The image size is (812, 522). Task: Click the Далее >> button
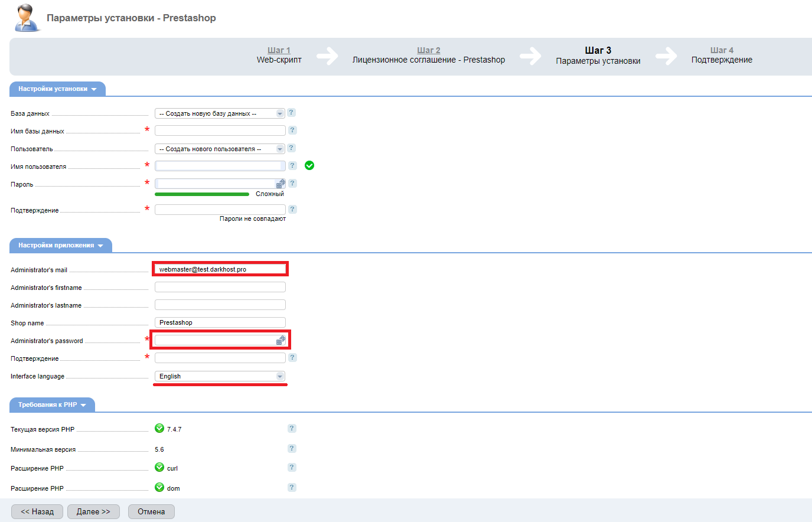pyautogui.click(x=93, y=511)
